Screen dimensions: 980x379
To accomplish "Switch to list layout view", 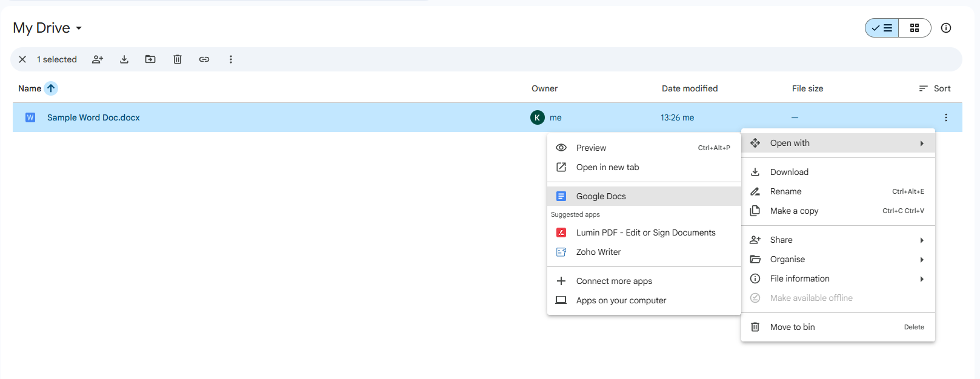I will 882,28.
